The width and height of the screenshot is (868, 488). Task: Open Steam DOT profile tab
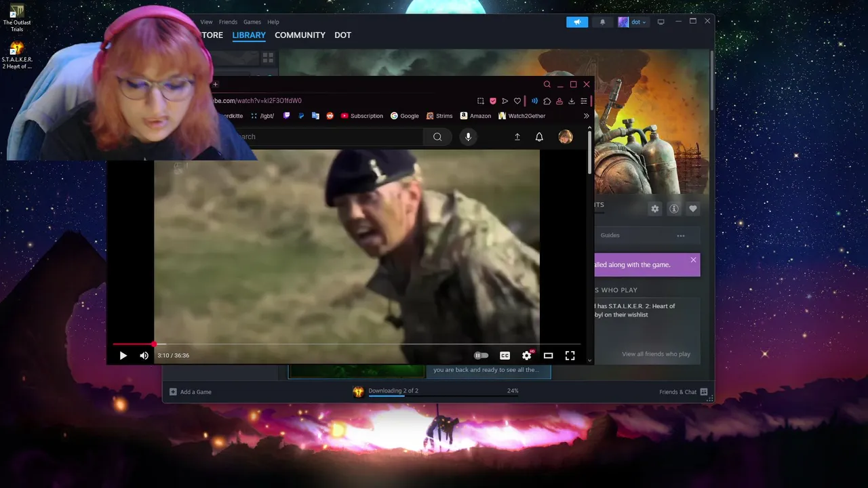[x=342, y=35]
